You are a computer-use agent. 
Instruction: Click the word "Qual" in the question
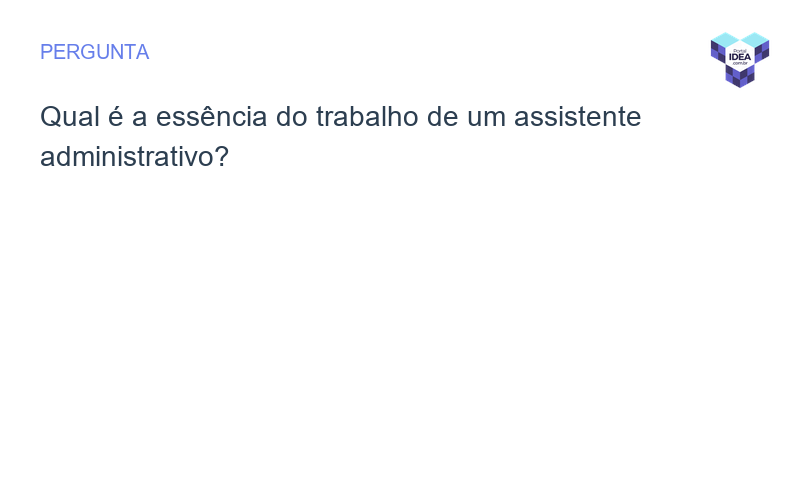(67, 117)
